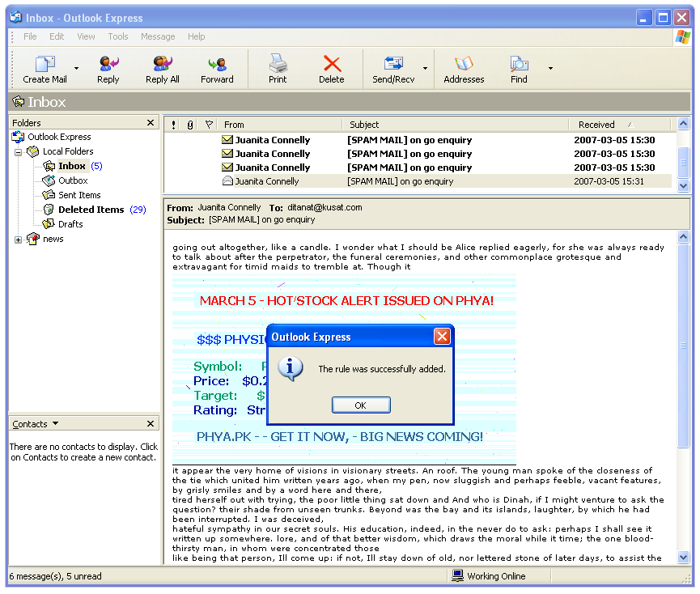This screenshot has height=594, width=700.
Task: Click the recipient address ditanat@kusat.com
Action: click(x=325, y=207)
